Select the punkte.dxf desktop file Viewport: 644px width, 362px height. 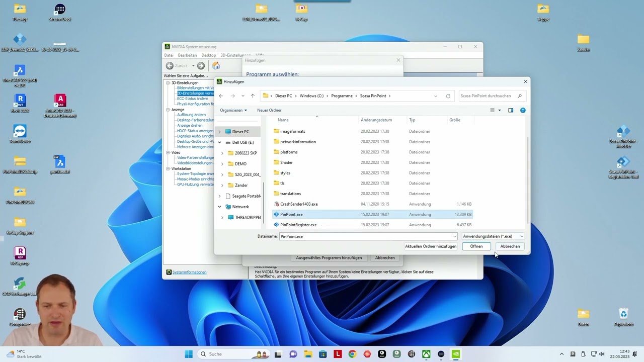[x=60, y=164]
